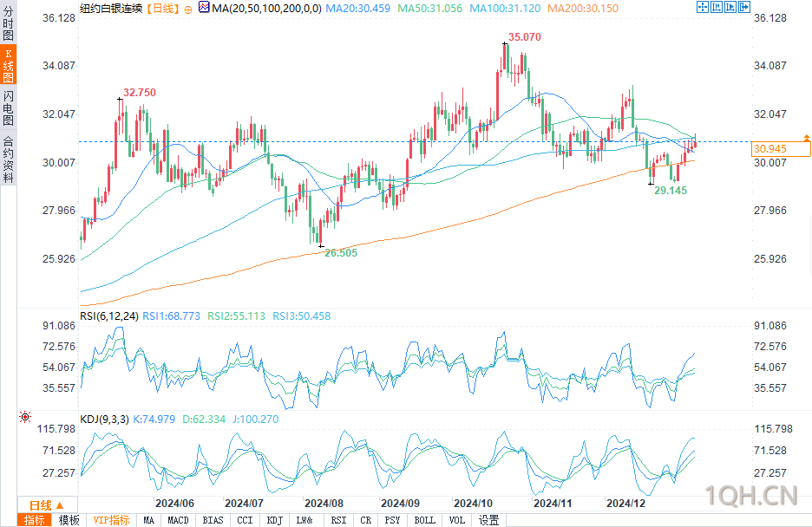Click the chart replay play icon
The width and height of the screenshot is (812, 527).
(730, 7)
